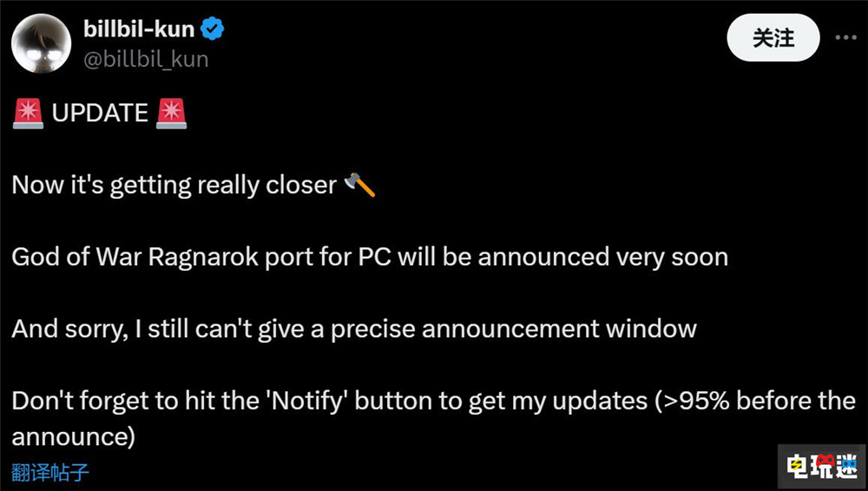Click the siren emoji before UPDATE
This screenshot has height=491, width=868.
point(29,113)
